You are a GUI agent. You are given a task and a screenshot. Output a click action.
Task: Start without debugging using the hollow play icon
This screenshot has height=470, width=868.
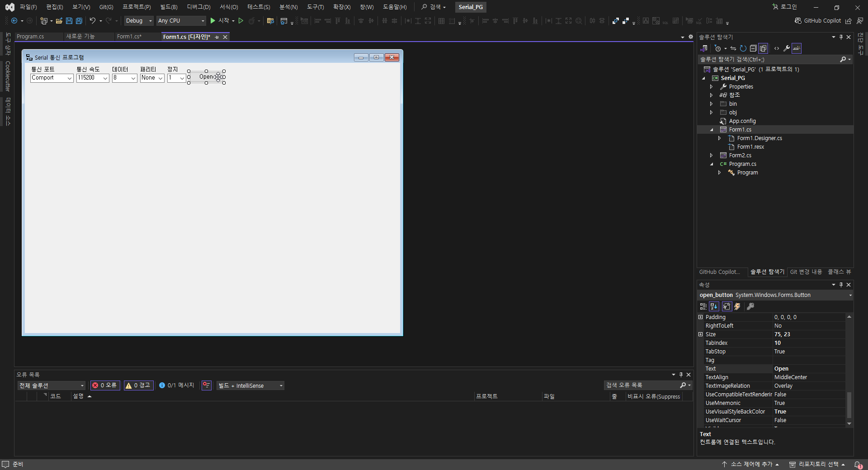tap(241, 21)
